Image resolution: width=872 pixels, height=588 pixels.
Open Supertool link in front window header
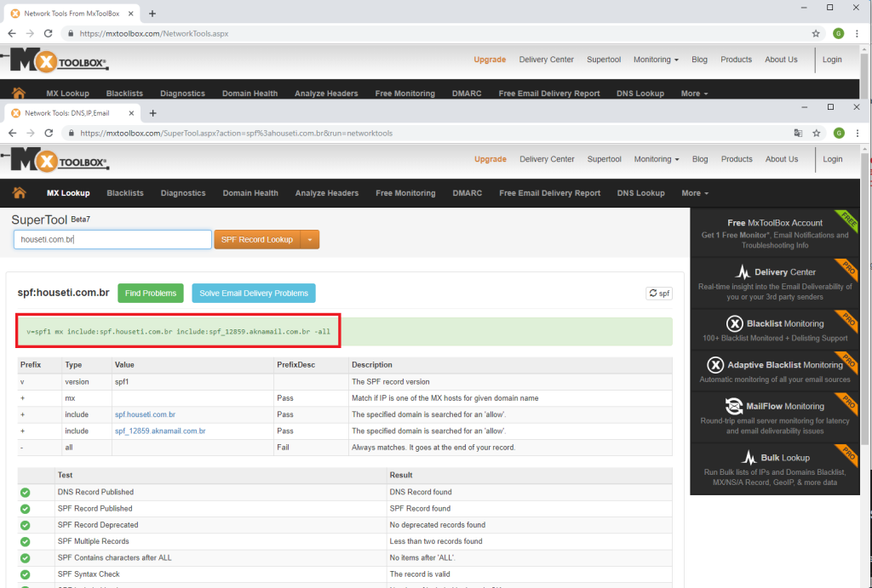(x=604, y=159)
